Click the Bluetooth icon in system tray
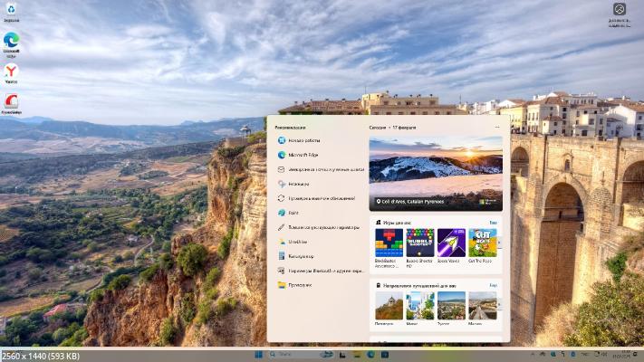The image size is (644, 362). click(573, 354)
